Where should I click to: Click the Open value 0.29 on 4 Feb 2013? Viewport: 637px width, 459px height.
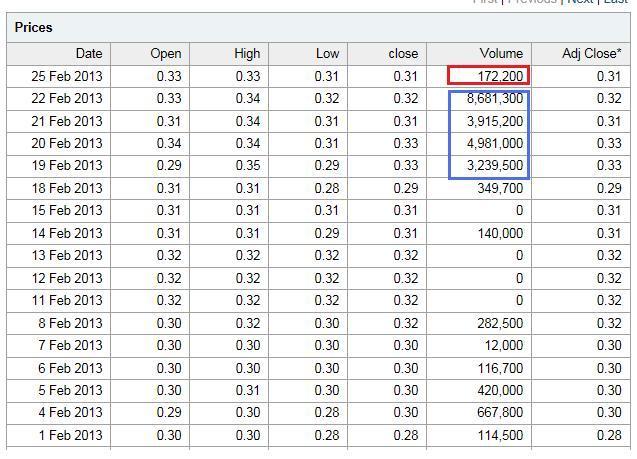coord(169,413)
